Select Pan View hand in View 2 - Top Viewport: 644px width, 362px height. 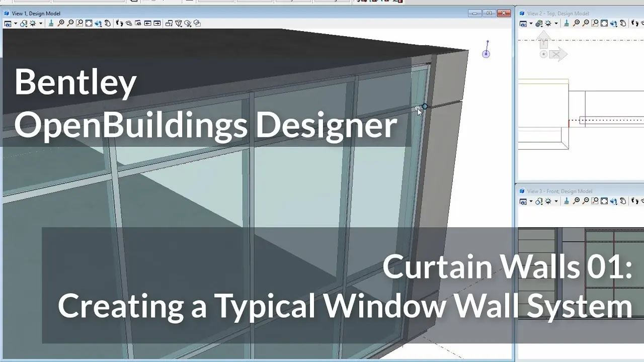tap(623, 23)
